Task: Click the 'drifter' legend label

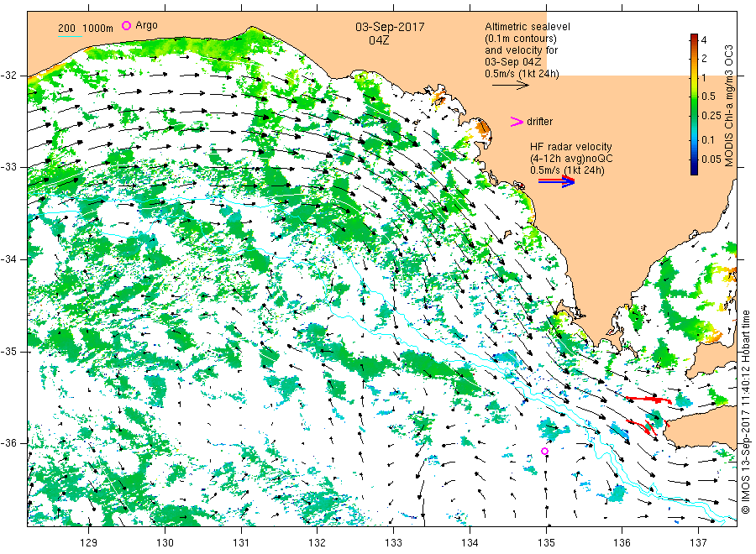Action: (539, 122)
